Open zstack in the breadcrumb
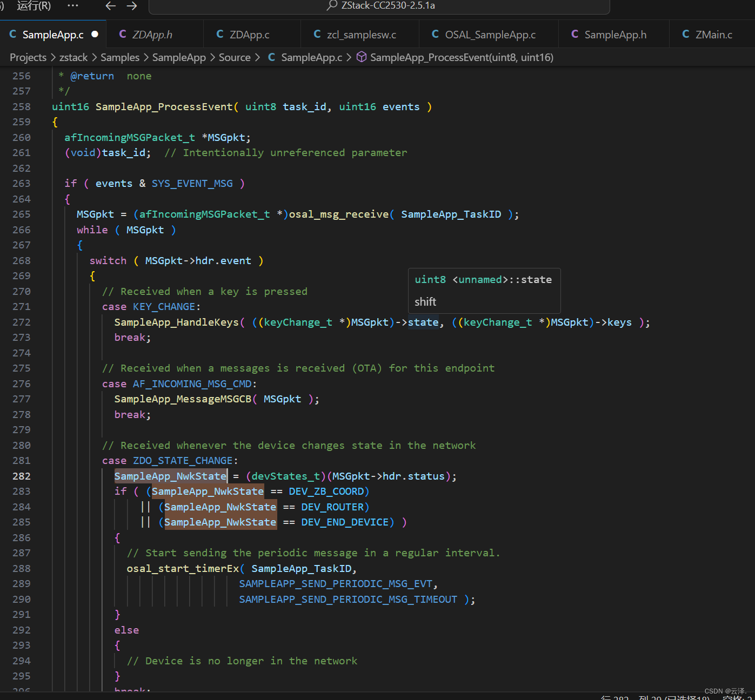Image resolution: width=755 pixels, height=700 pixels. 74,57
